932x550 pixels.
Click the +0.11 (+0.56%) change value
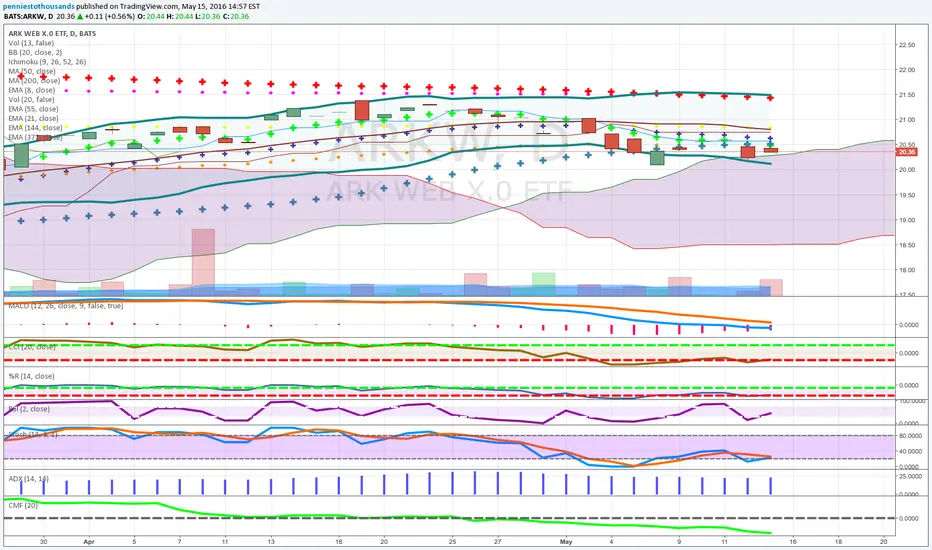[x=109, y=17]
